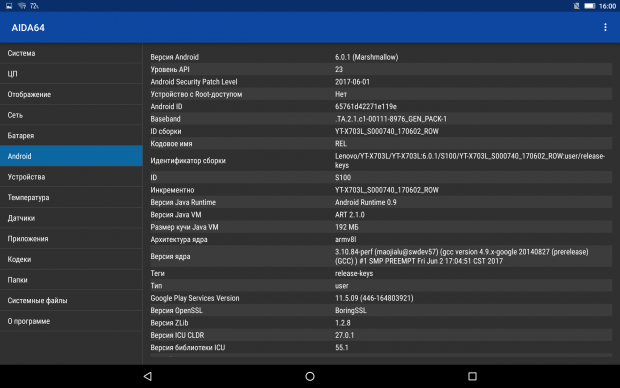Open Системные файлы section
Screen dimensions: 620x388
(71, 300)
